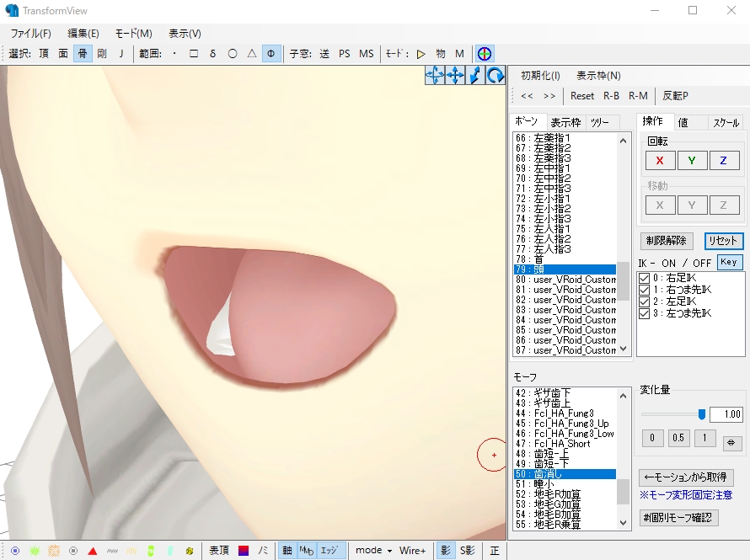
Task: Toggle 軸 axis display in bottom bar
Action: point(287,548)
